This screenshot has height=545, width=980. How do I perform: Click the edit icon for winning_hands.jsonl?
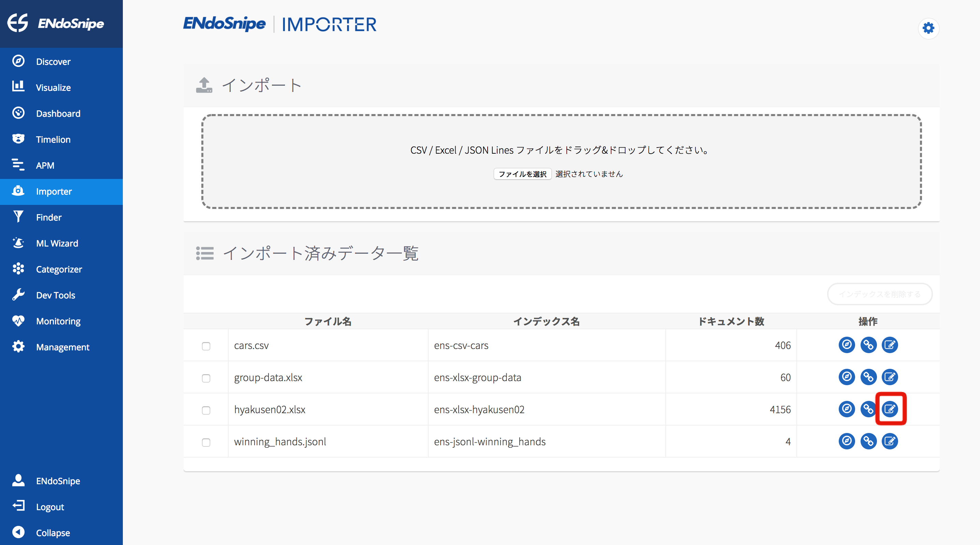[x=890, y=441]
